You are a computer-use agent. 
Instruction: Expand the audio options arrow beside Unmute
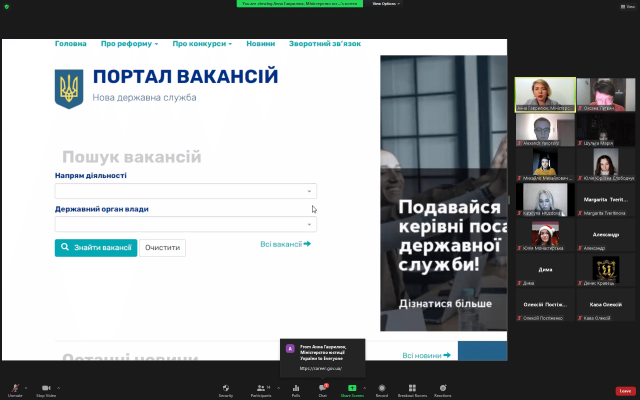tap(29, 387)
